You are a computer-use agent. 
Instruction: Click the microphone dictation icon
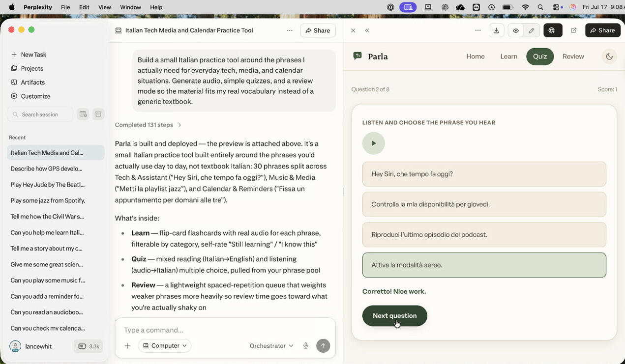[306, 346]
